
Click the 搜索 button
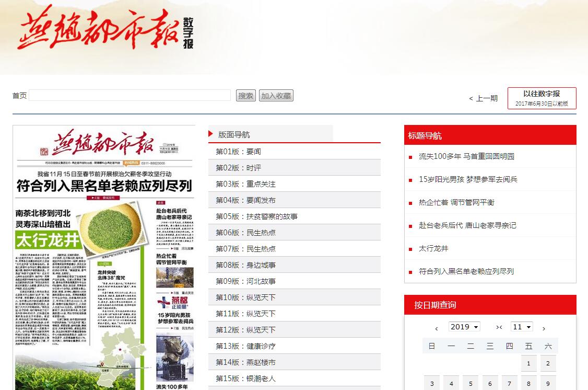(x=246, y=96)
